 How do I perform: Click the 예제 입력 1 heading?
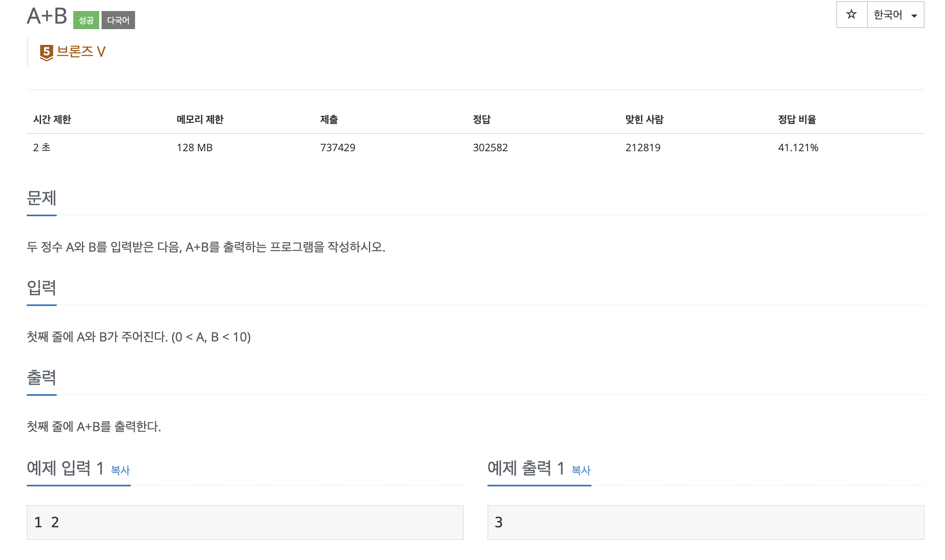click(x=65, y=468)
